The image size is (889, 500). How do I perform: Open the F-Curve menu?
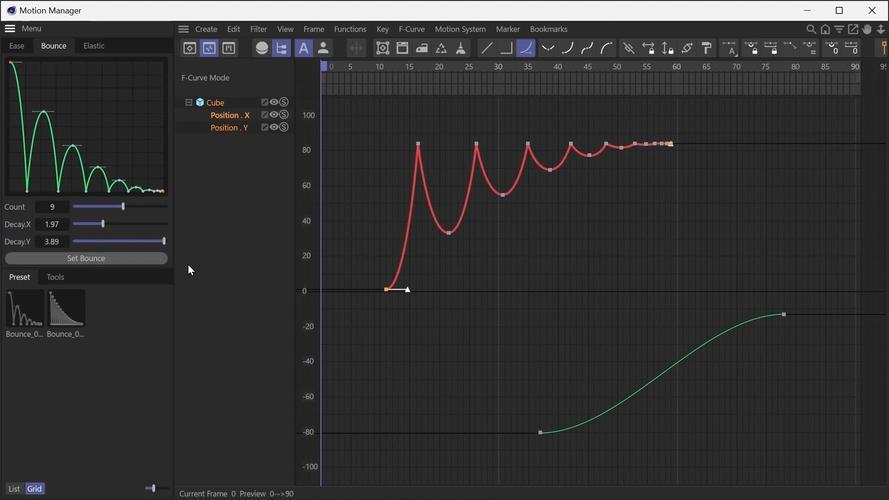411,29
